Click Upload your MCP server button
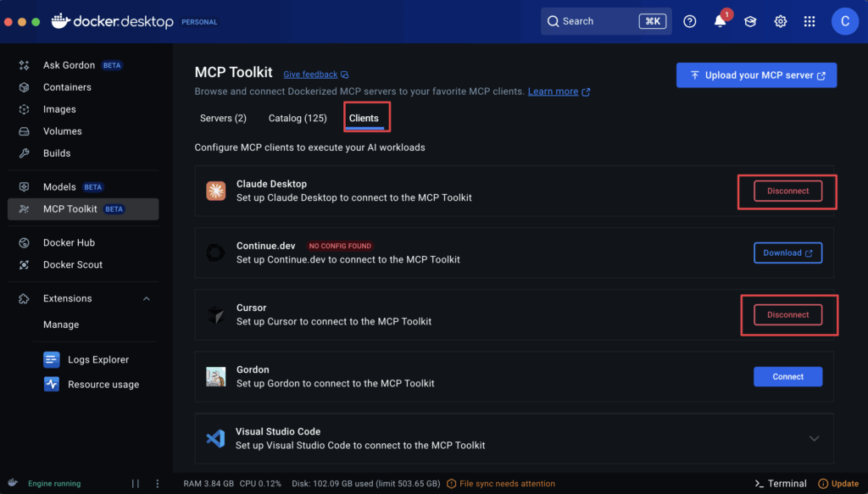The width and height of the screenshot is (868, 494). [756, 75]
